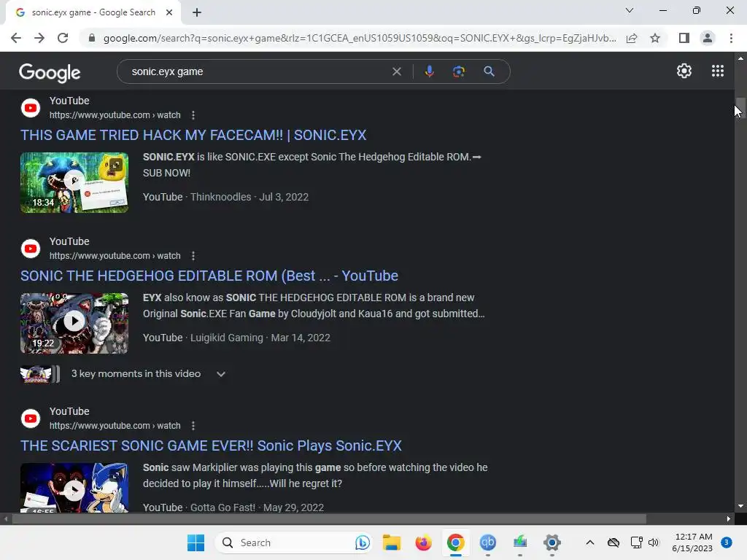This screenshot has width=747, height=560.
Task: Show hidden system tray icons
Action: tap(589, 542)
